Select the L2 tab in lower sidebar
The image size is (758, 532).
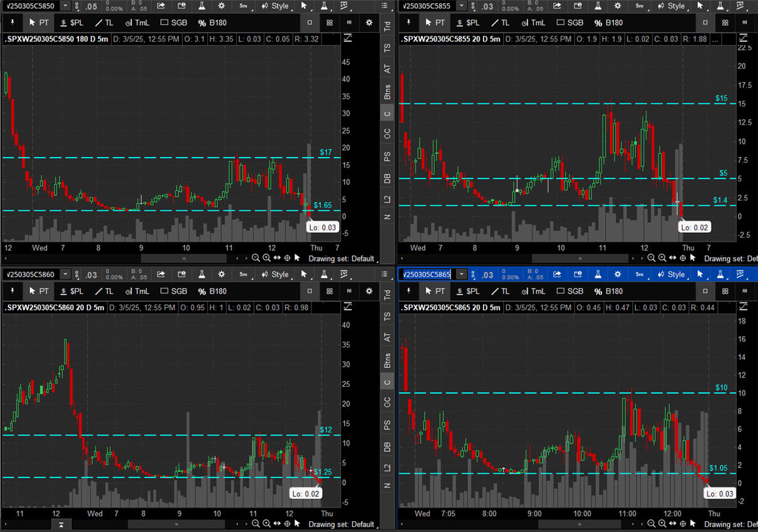click(x=387, y=468)
